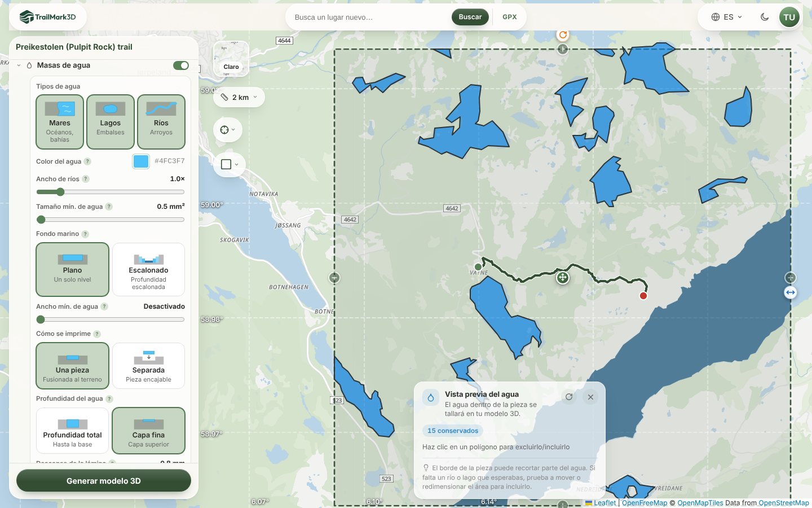
Task: Open the square shape selection dropdown
Action: click(x=230, y=164)
